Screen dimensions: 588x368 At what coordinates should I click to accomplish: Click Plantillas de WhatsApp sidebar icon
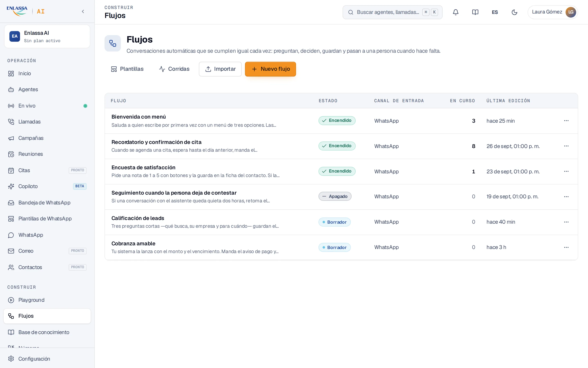[11, 219]
